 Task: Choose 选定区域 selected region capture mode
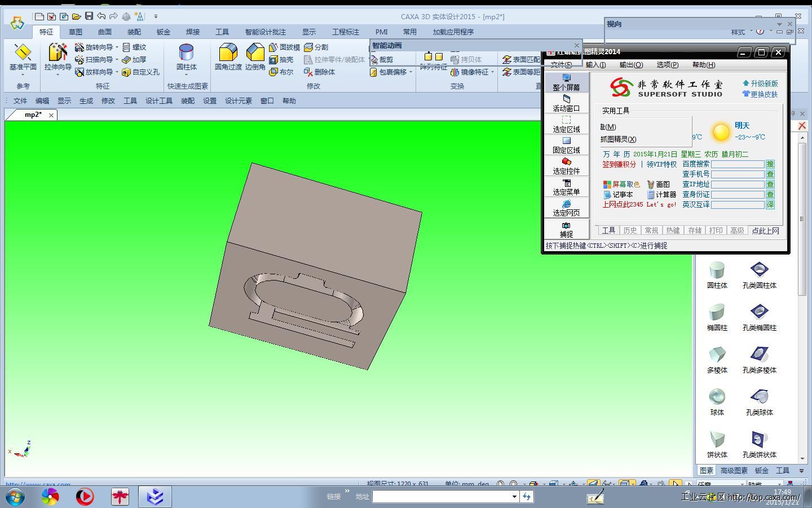pos(566,124)
